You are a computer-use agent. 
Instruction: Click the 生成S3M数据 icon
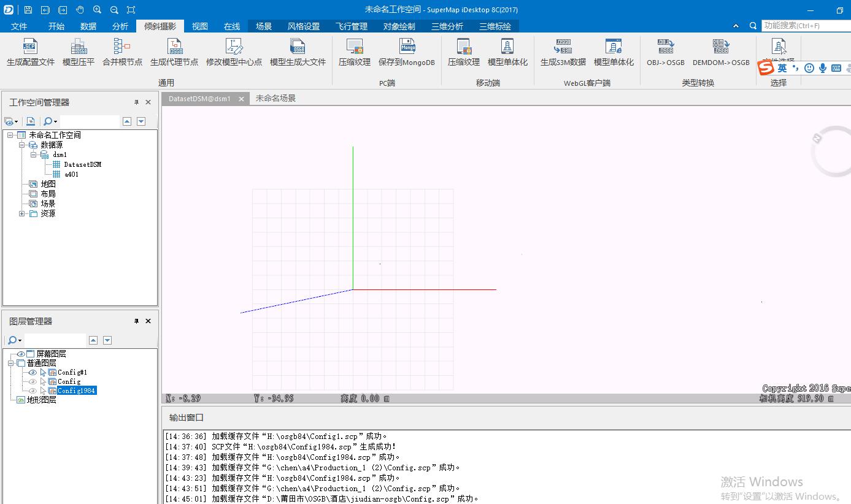click(x=563, y=48)
